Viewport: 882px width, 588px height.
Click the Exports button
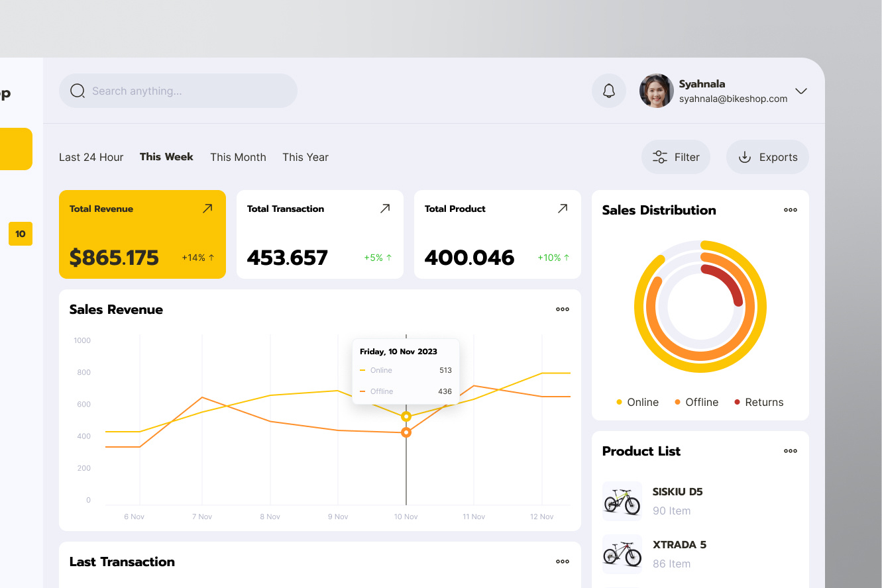click(x=767, y=157)
